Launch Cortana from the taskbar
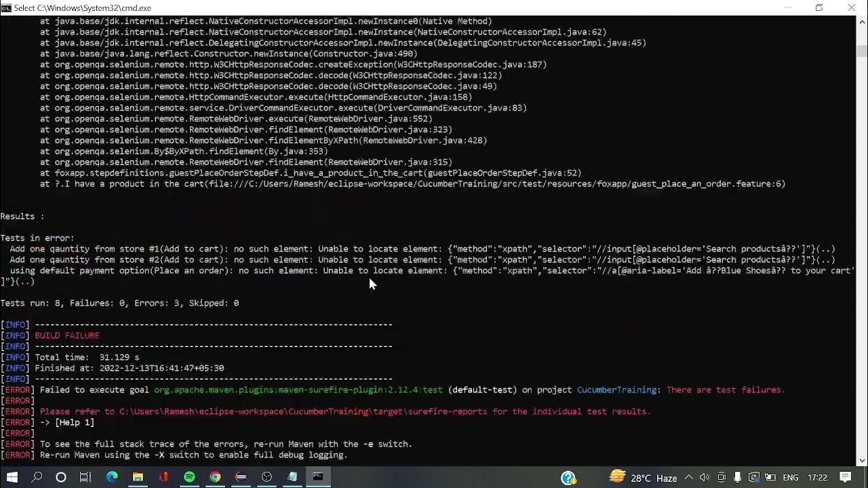This screenshot has height=488, width=868. (61, 477)
